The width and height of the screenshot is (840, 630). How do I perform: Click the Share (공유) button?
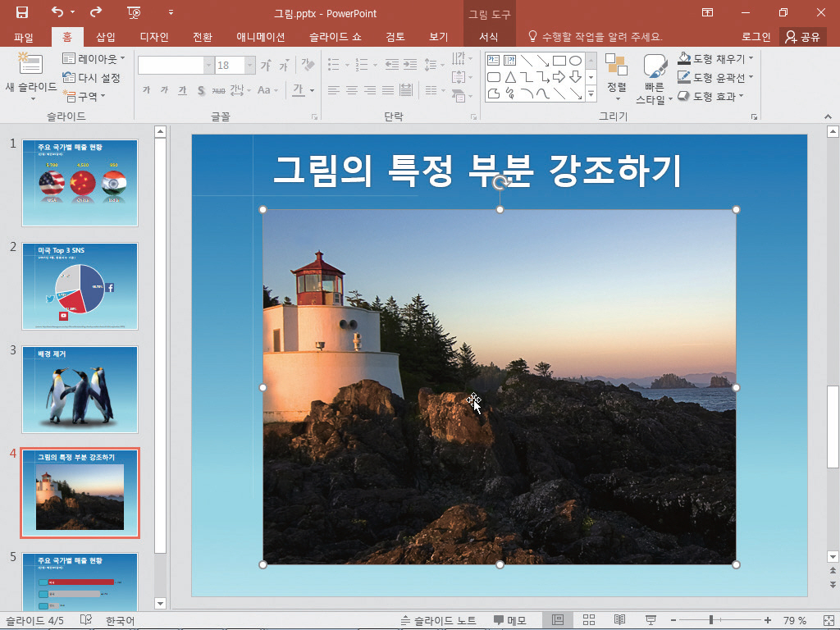point(802,37)
